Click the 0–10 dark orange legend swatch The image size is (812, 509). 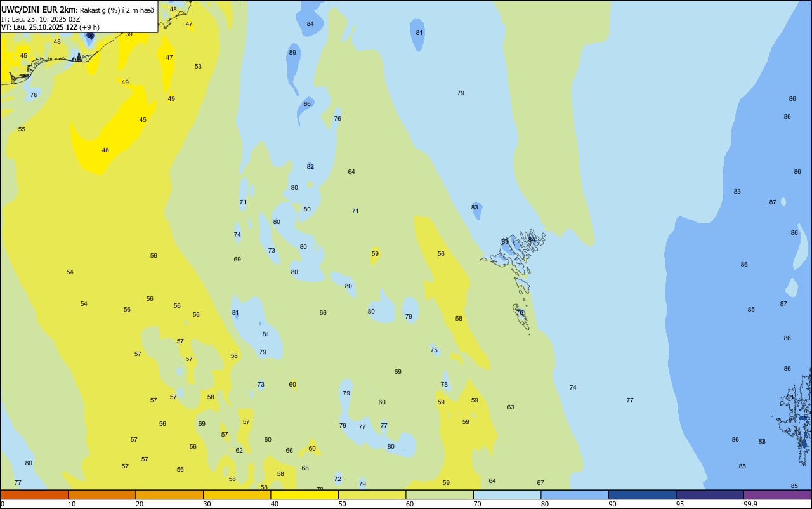pos(34,494)
